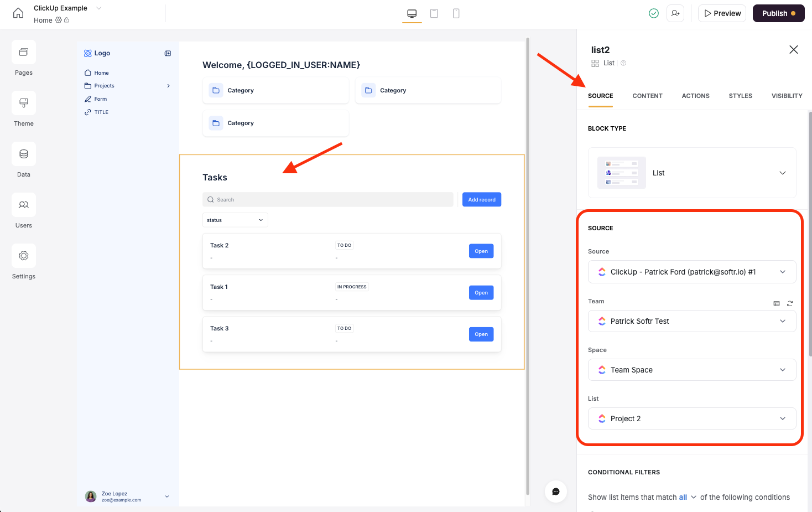Open the linked ClickUp table view icon
The width and height of the screenshot is (812, 512).
pyautogui.click(x=777, y=303)
